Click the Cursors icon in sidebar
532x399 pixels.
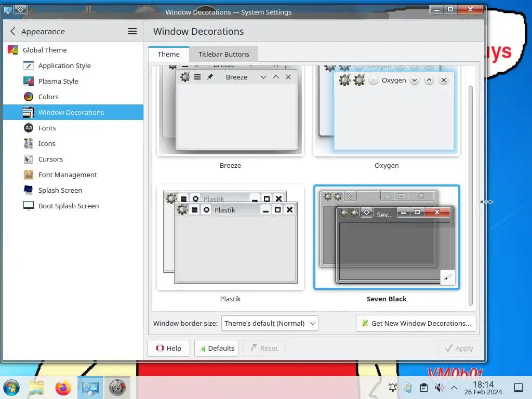point(29,159)
